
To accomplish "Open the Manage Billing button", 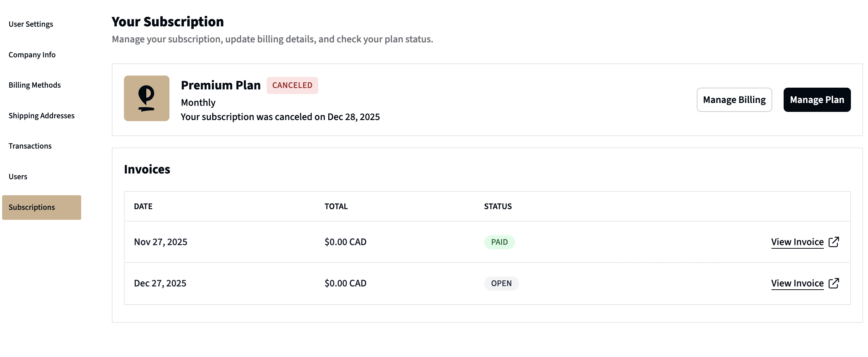I will click(734, 100).
